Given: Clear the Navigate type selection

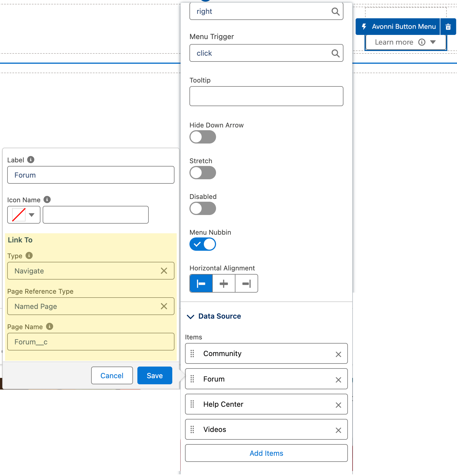Looking at the screenshot, I should (x=164, y=271).
